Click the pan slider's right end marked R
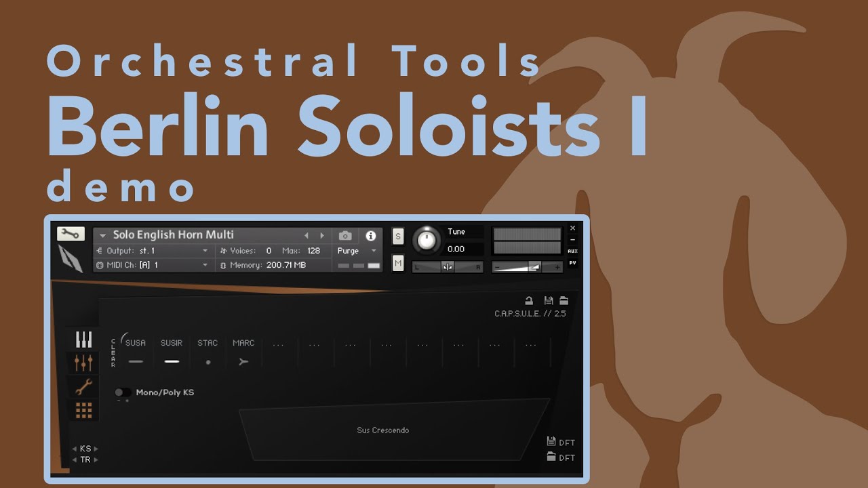 coord(478,267)
